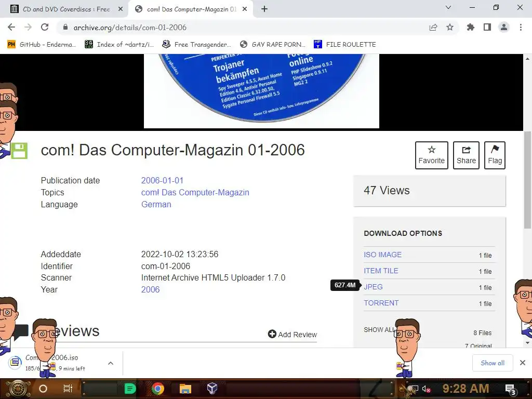This screenshot has height=399, width=532.
Task: Bookmark this page with the star icon
Action: tap(450, 27)
